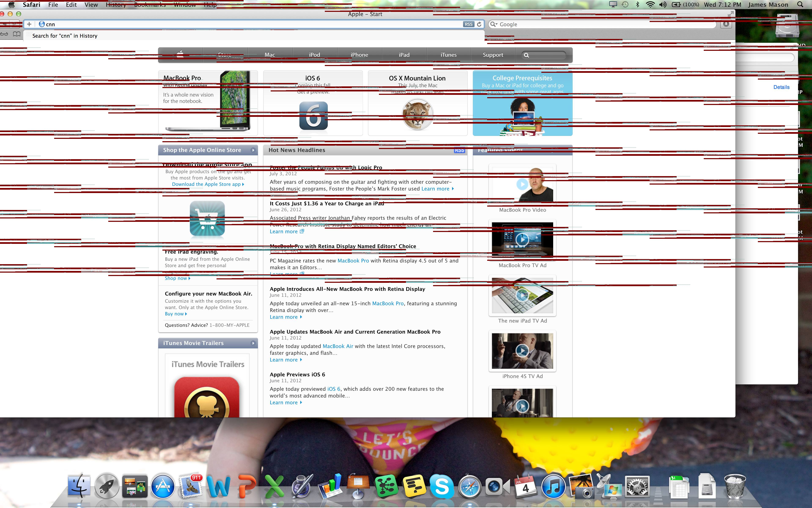
Task: Open OmniPlan yellow Gantt icon
Action: 414,486
